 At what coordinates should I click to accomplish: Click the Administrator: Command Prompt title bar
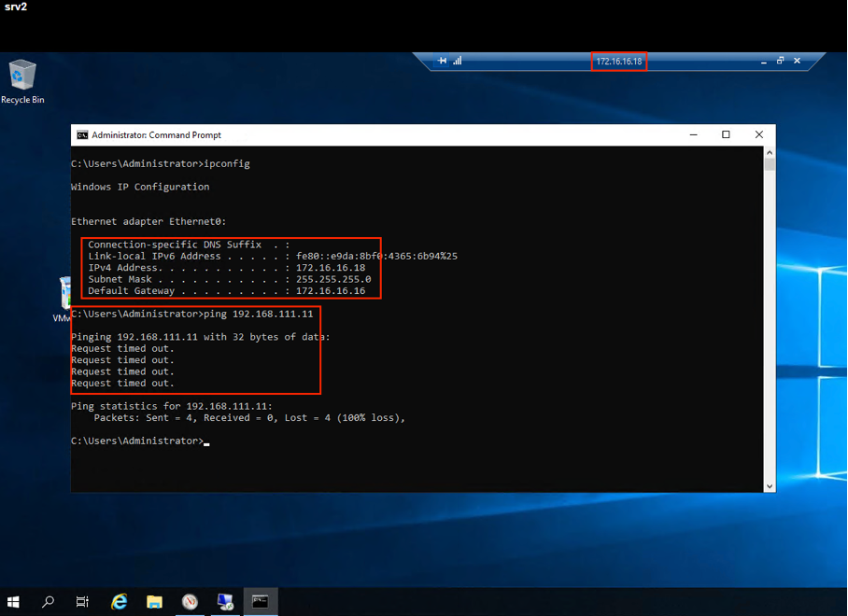(x=374, y=135)
